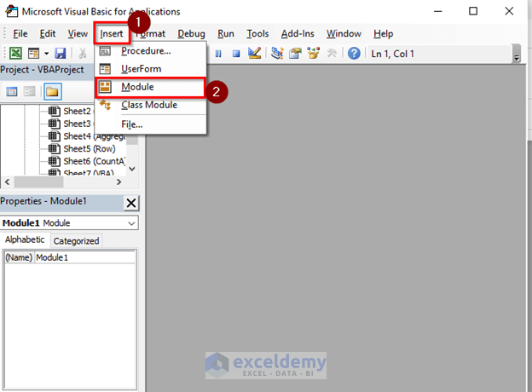532x392 pixels.
Task: Choose Procedure... from Insert menu
Action: (x=151, y=51)
